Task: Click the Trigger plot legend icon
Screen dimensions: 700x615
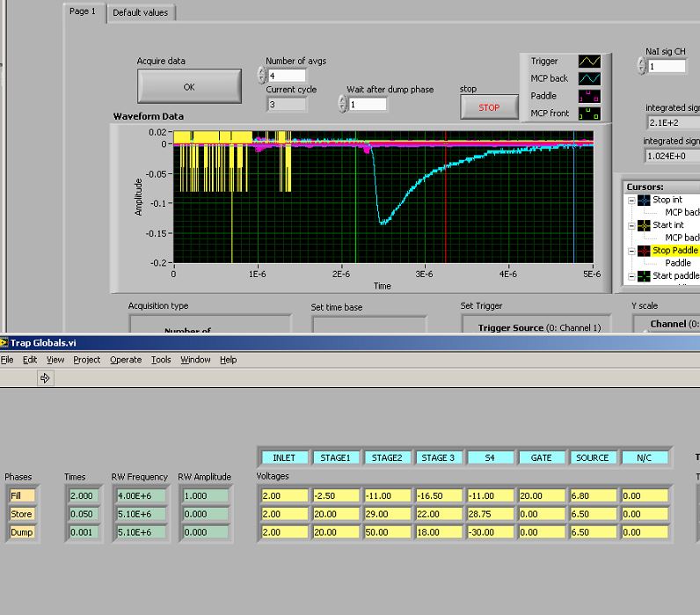Action: click(x=588, y=62)
